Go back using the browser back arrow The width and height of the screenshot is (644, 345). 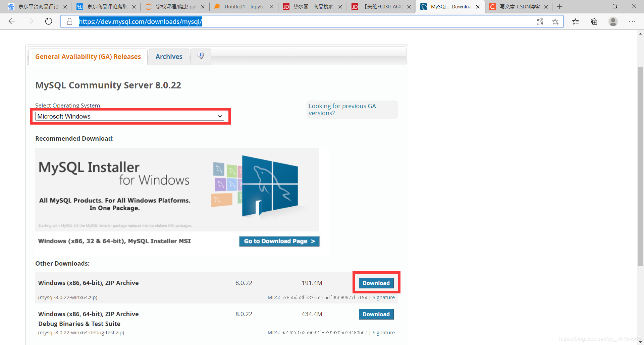[x=12, y=21]
